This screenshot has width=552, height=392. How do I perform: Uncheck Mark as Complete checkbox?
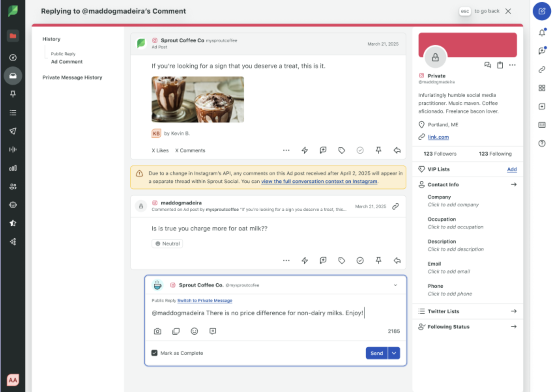coord(154,353)
